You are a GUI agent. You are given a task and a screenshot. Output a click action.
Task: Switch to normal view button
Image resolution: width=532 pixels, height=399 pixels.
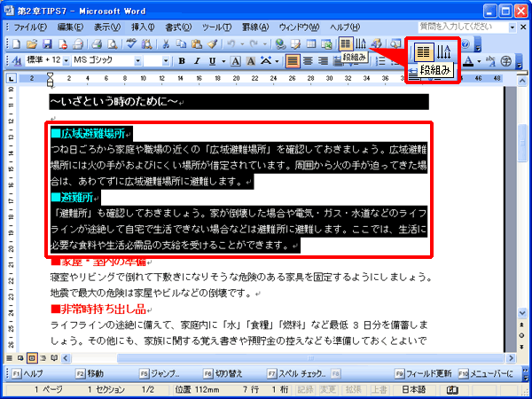[x=10, y=358]
